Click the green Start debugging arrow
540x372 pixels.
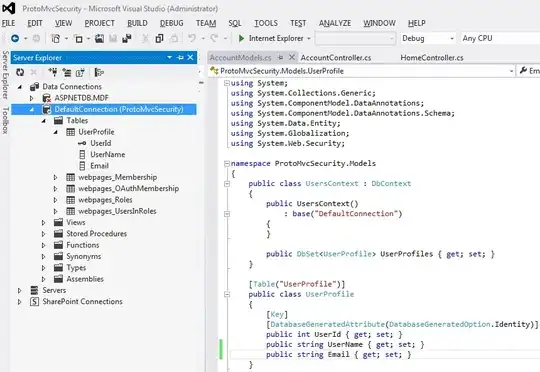point(241,38)
